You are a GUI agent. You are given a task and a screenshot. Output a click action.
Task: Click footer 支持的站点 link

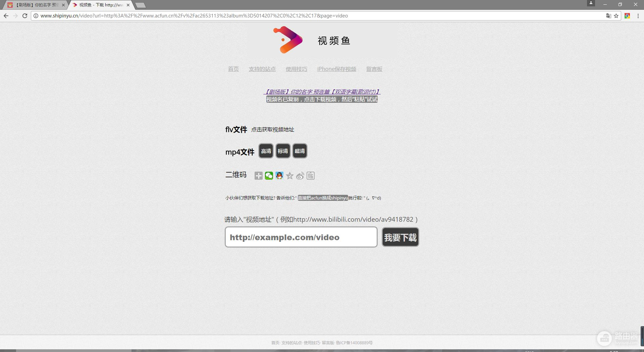pos(291,343)
